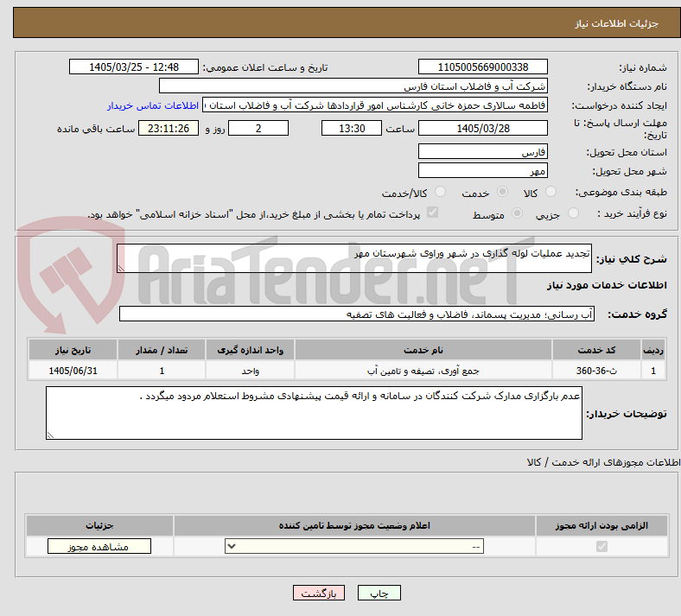Click the بازگشت back button
Viewport: 681px width, 616px height.
319,594
